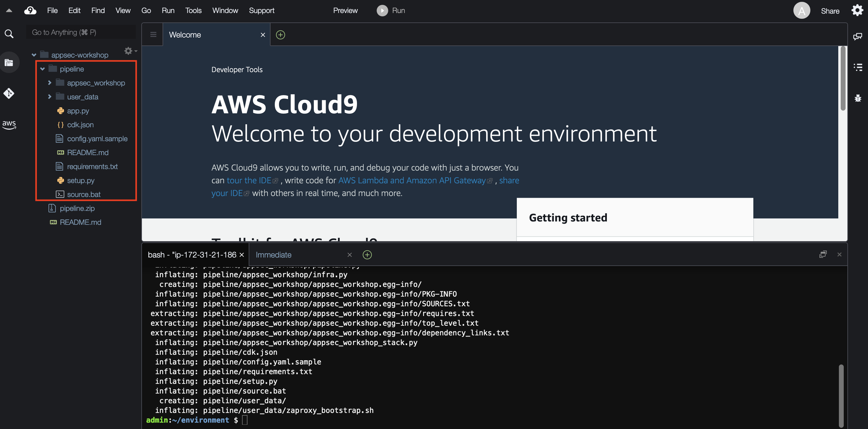The width and height of the screenshot is (868, 429).
Task: Close the Welcome tab
Action: [263, 35]
